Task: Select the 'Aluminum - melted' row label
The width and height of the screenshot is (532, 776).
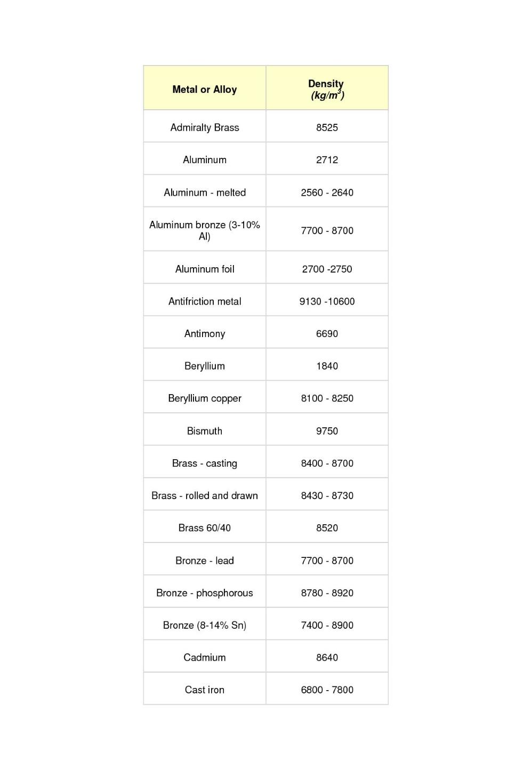Action: 205,193
